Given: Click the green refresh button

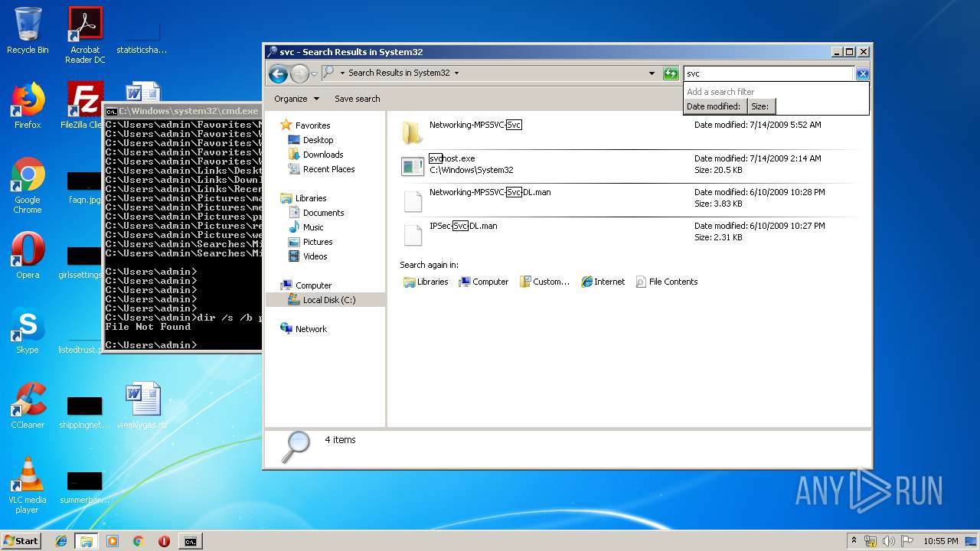Looking at the screenshot, I should (671, 73).
